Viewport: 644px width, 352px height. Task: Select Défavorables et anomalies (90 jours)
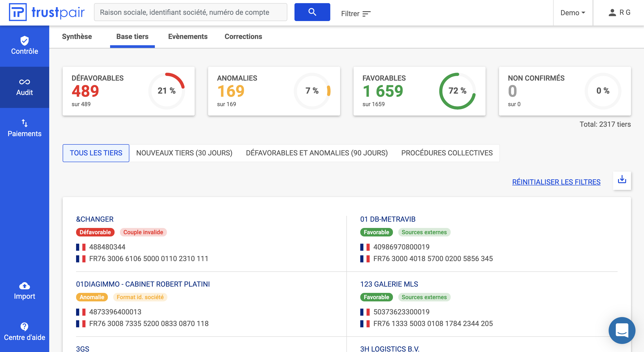pos(317,153)
